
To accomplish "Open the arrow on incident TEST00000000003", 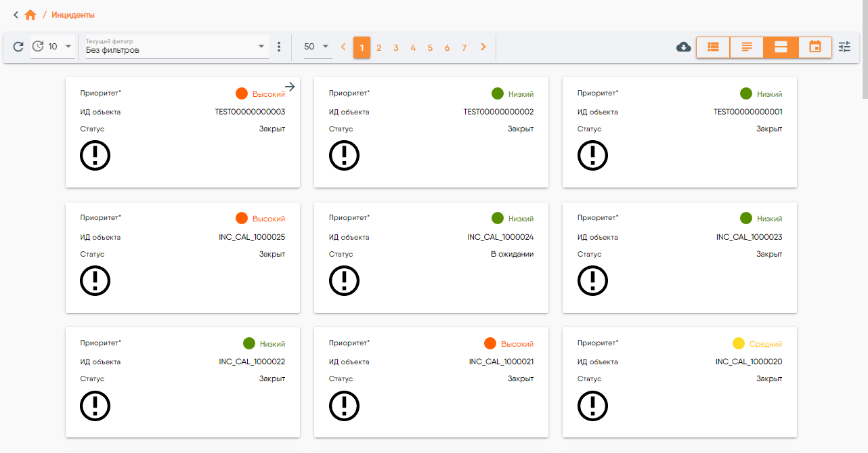I will click(290, 87).
